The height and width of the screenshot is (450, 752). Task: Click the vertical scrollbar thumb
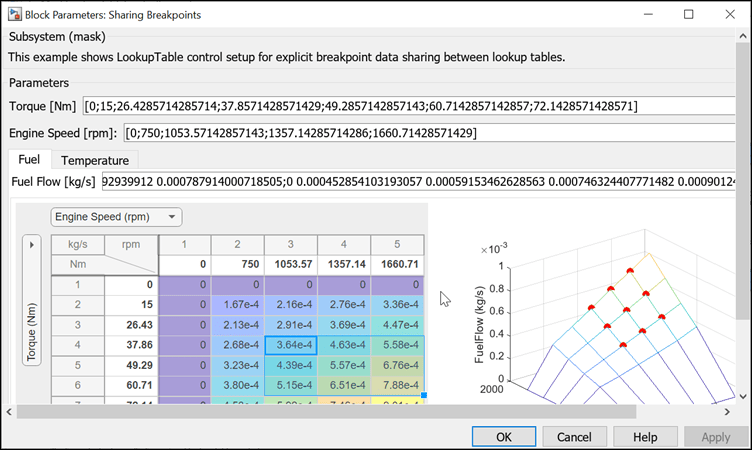click(743, 181)
